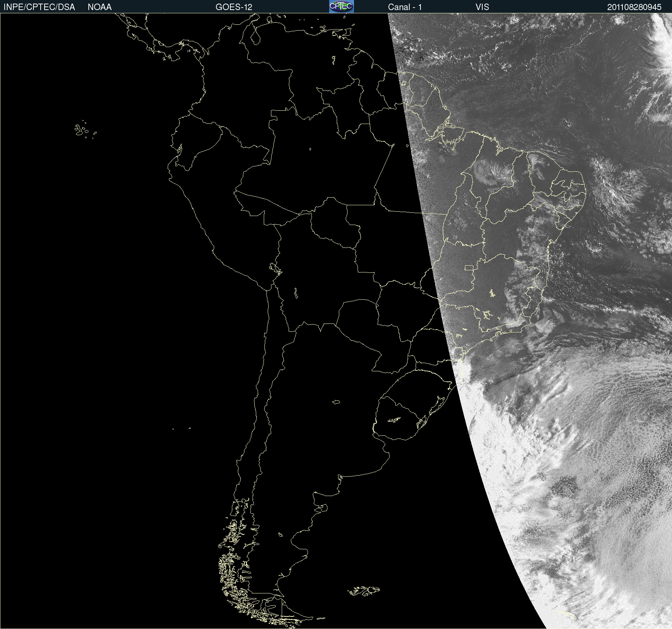
Task: Click the INPE/CPTEC/DSA header label
Action: (39, 7)
